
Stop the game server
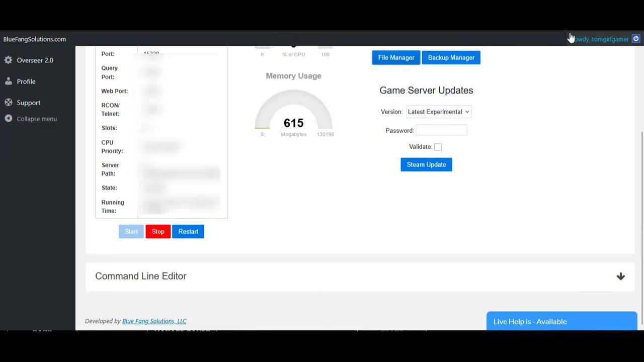[158, 231]
